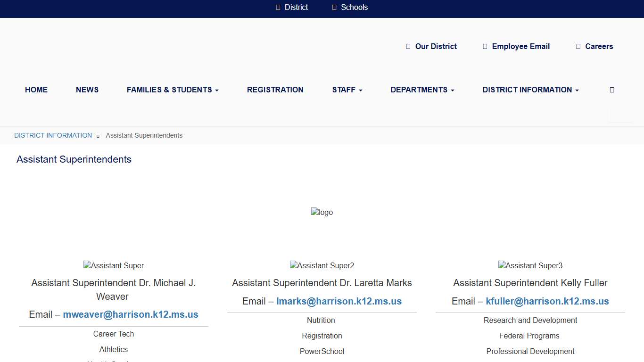The image size is (644, 362).
Task: Expand the Staff dropdown menu
Action: click(x=347, y=90)
